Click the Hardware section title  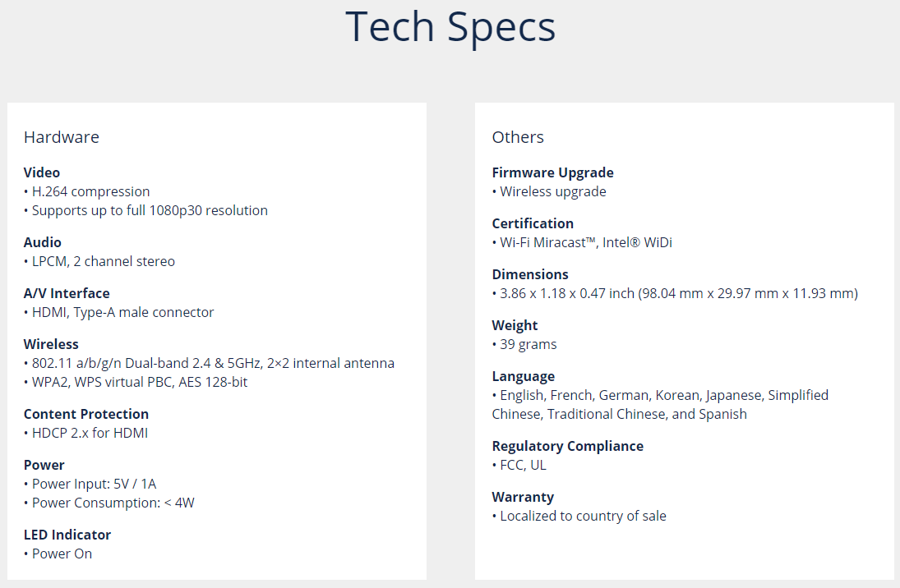click(x=62, y=137)
